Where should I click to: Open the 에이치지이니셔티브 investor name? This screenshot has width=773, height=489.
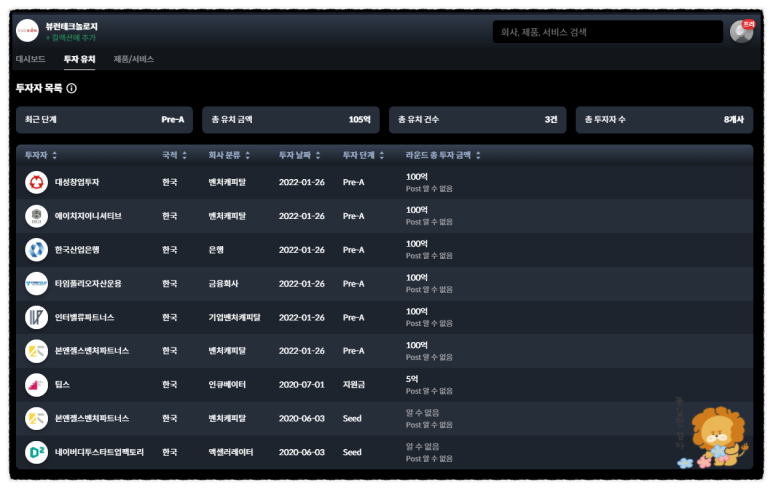(x=88, y=216)
